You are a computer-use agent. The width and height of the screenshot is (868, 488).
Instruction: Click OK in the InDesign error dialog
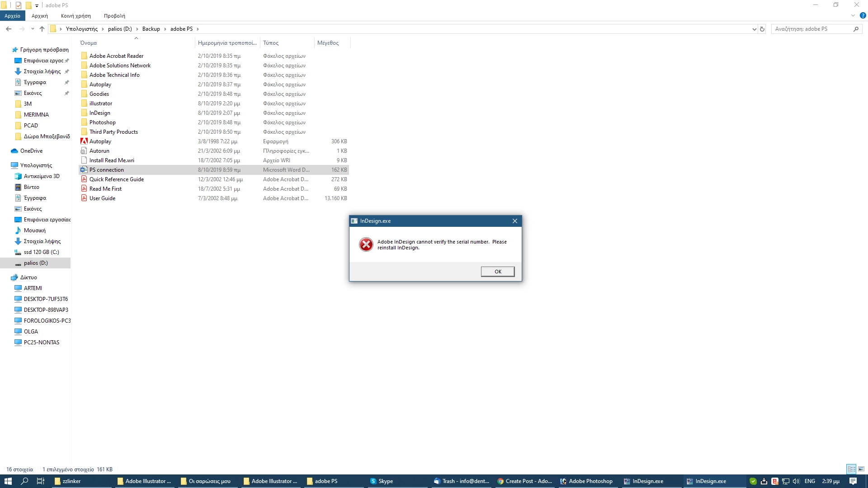[497, 272]
